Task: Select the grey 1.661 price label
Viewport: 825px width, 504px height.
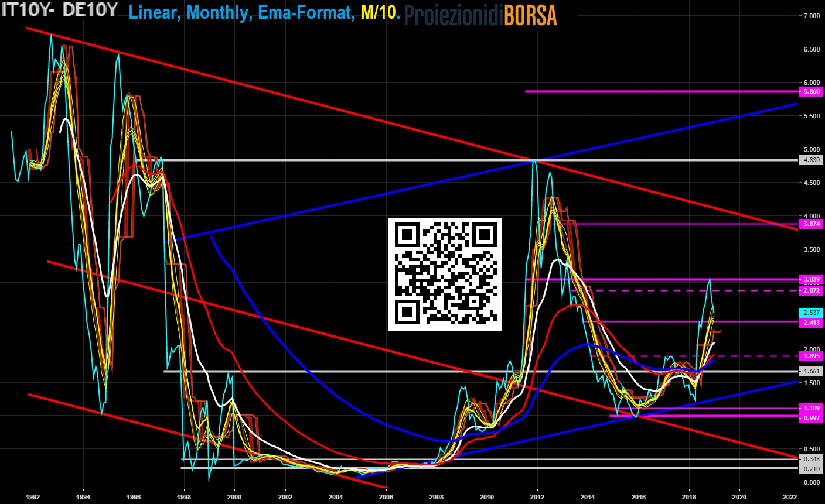Action: coord(812,371)
